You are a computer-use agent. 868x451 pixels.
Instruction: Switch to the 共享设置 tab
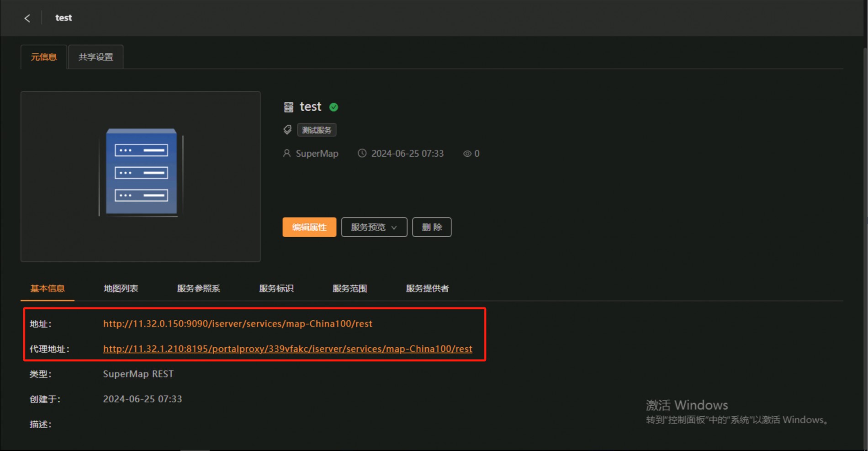(x=96, y=57)
